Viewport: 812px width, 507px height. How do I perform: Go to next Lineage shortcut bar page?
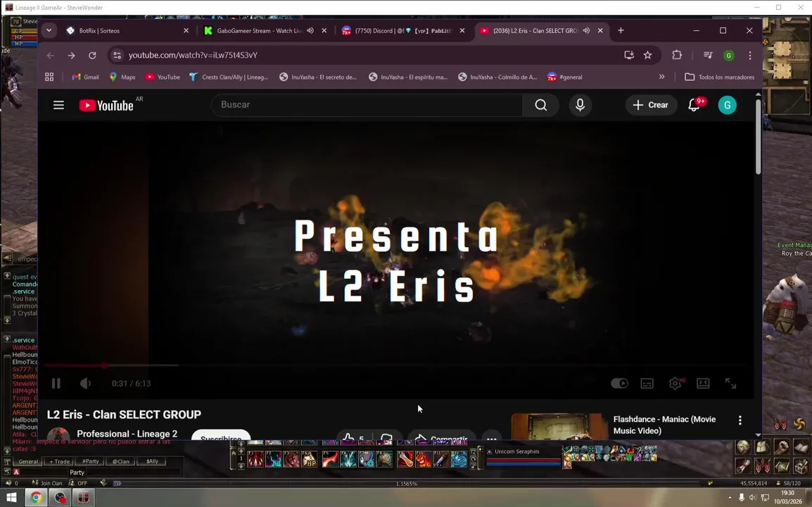pyautogui.click(x=241, y=466)
